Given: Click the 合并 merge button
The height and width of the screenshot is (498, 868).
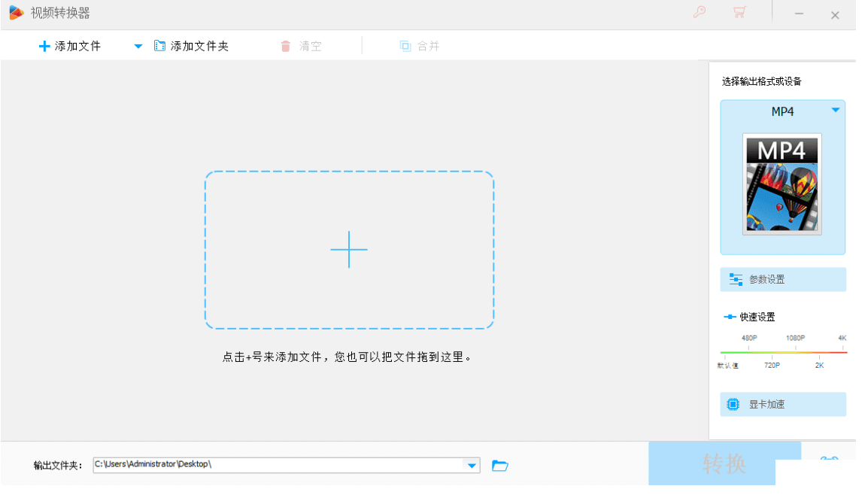Looking at the screenshot, I should (420, 47).
